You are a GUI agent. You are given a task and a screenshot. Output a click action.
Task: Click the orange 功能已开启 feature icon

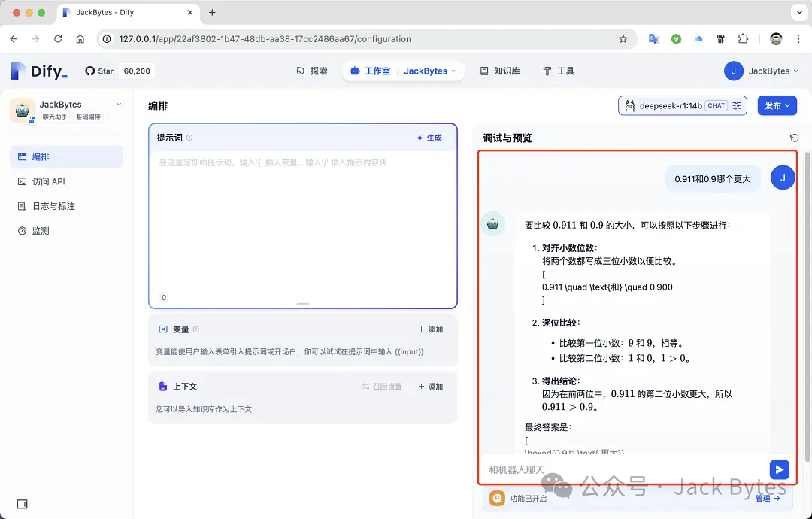(497, 498)
